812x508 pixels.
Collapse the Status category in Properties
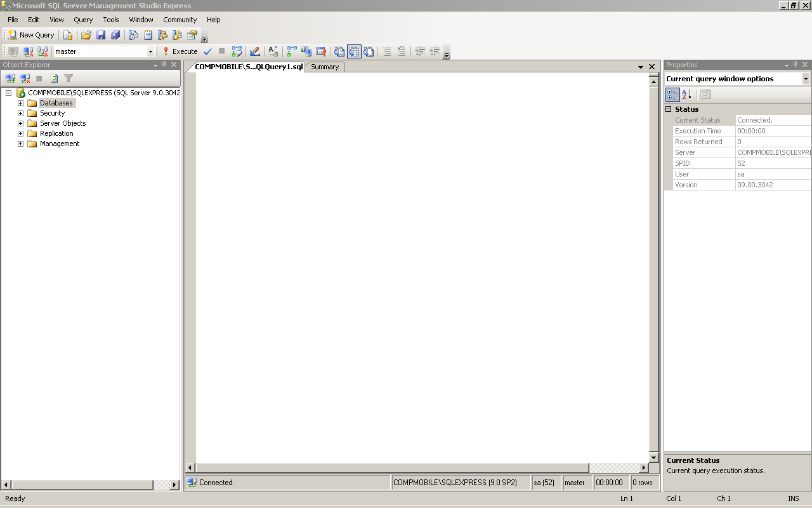[x=668, y=109]
